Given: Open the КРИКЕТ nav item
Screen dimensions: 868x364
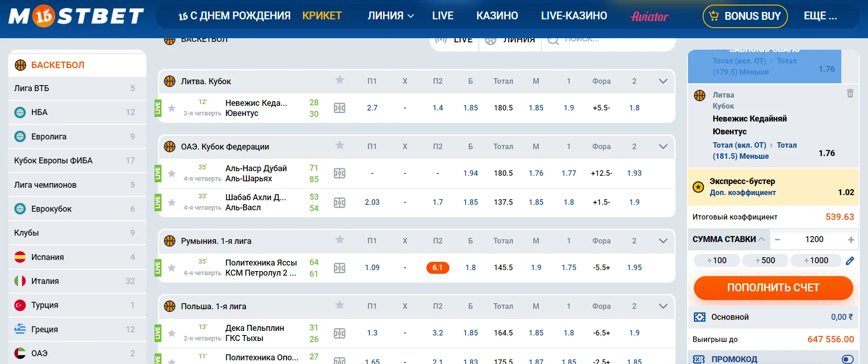Looking at the screenshot, I should click(322, 16).
